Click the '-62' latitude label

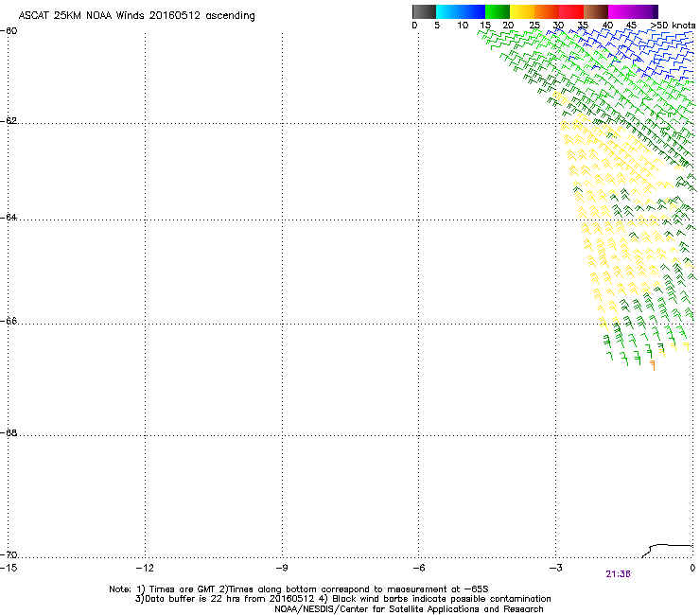tap(9, 120)
